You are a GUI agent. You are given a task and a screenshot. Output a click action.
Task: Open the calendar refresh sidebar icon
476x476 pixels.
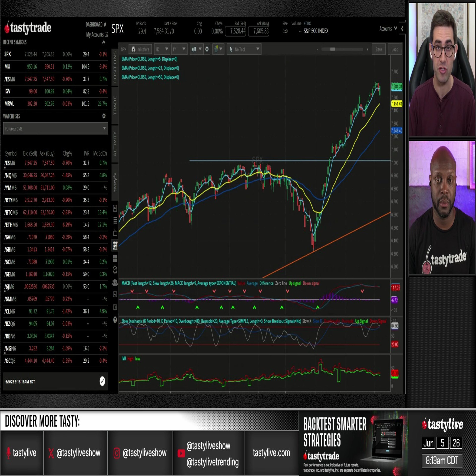(115, 294)
